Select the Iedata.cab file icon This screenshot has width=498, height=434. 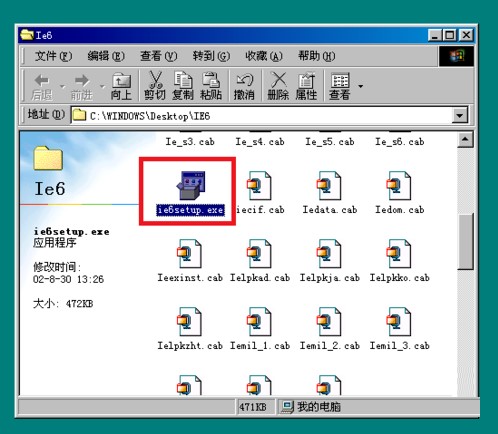click(x=329, y=186)
